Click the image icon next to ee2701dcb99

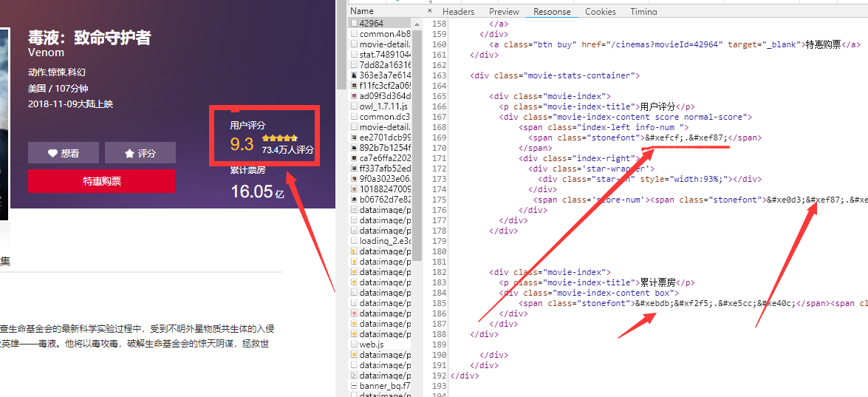tap(355, 137)
